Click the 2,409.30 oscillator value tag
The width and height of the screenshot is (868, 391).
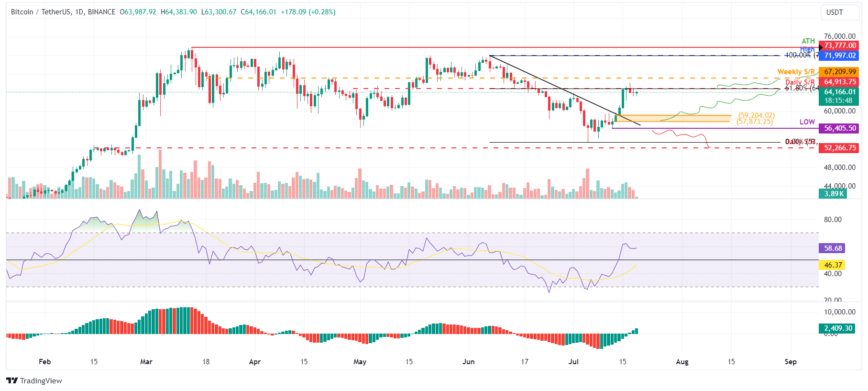pyautogui.click(x=836, y=328)
